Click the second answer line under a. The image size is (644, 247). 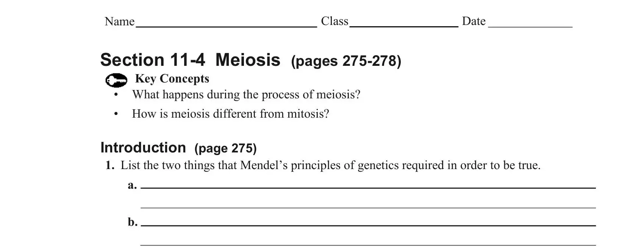click(x=368, y=208)
